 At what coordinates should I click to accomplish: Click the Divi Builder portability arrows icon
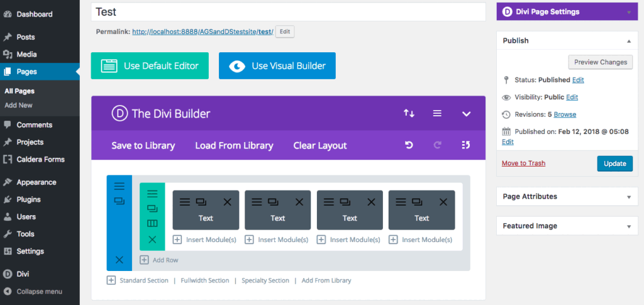click(x=409, y=113)
